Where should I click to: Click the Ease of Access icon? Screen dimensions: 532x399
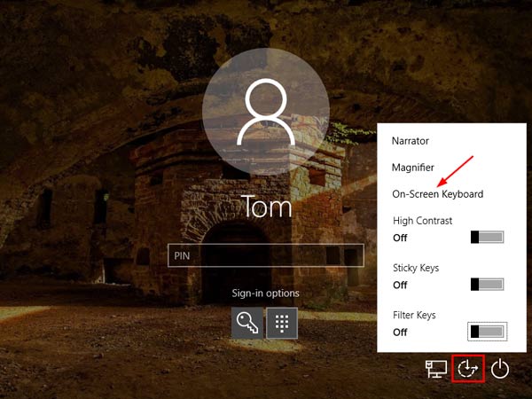467,368
